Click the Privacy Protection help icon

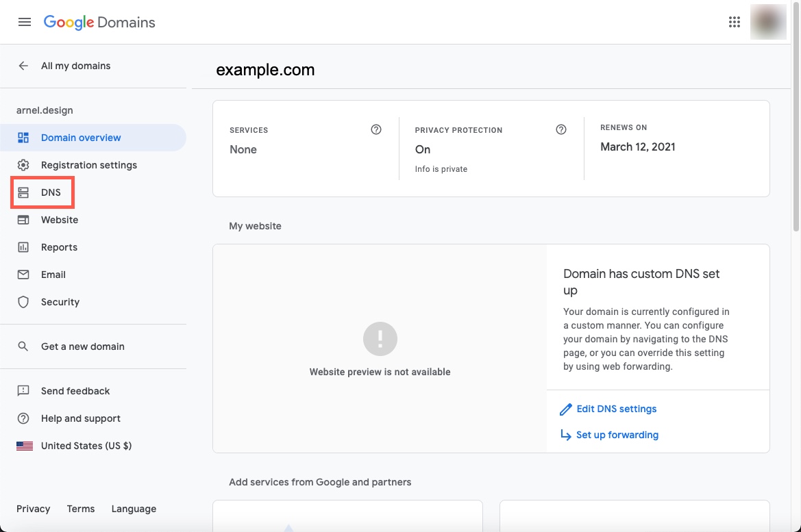tap(561, 129)
